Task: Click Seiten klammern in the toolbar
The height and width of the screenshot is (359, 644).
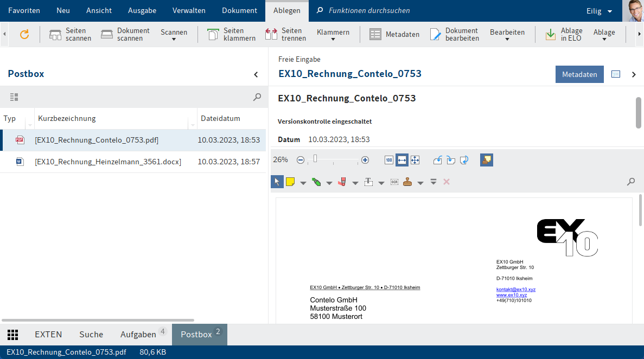Action: coord(231,35)
